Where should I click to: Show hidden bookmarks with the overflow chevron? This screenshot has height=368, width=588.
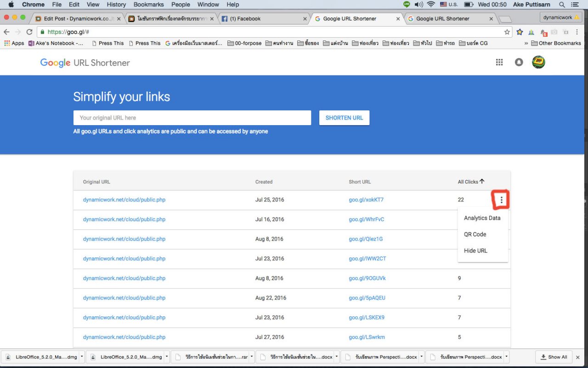click(x=526, y=43)
